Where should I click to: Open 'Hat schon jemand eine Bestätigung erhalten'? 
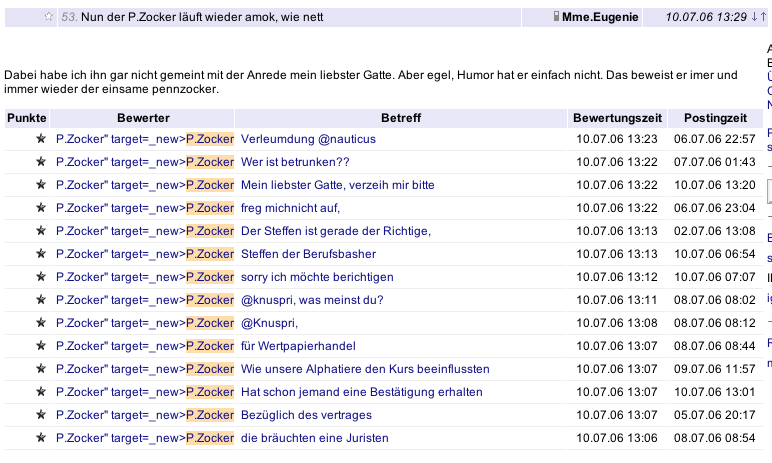(x=361, y=392)
